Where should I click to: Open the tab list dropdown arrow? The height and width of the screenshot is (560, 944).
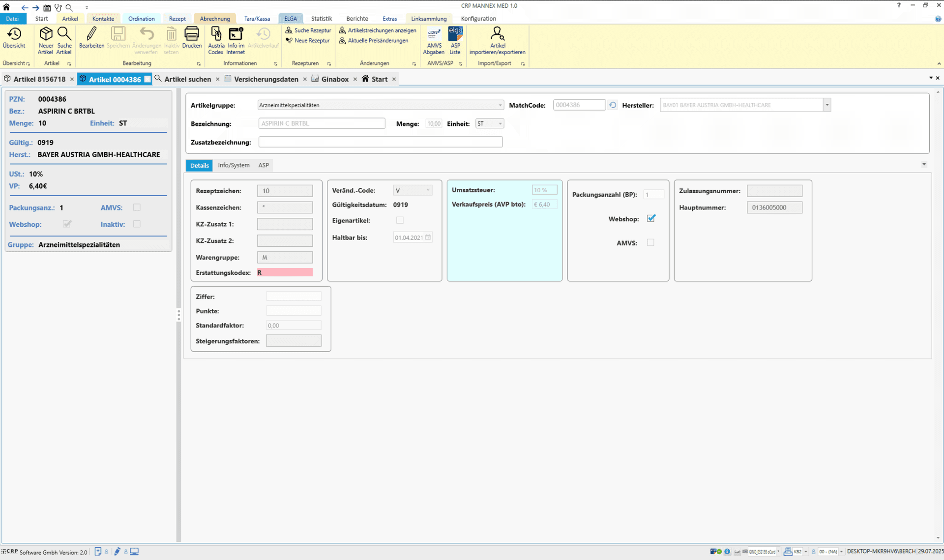point(931,78)
